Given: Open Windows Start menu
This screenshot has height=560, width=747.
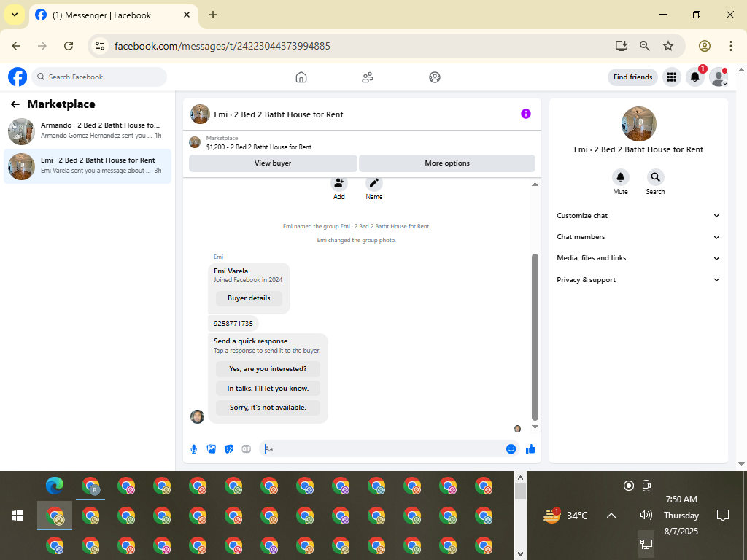Looking at the screenshot, I should (x=18, y=516).
